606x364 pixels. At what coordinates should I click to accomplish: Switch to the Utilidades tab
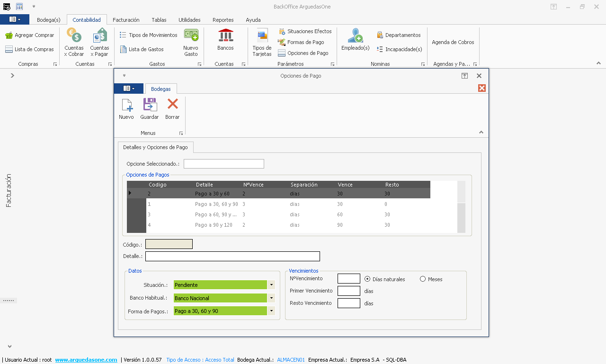point(189,20)
